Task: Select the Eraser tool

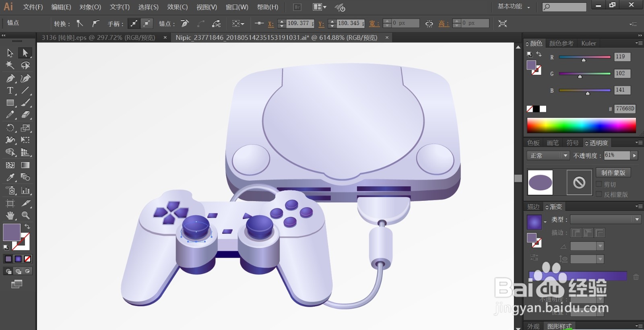Action: (25, 115)
